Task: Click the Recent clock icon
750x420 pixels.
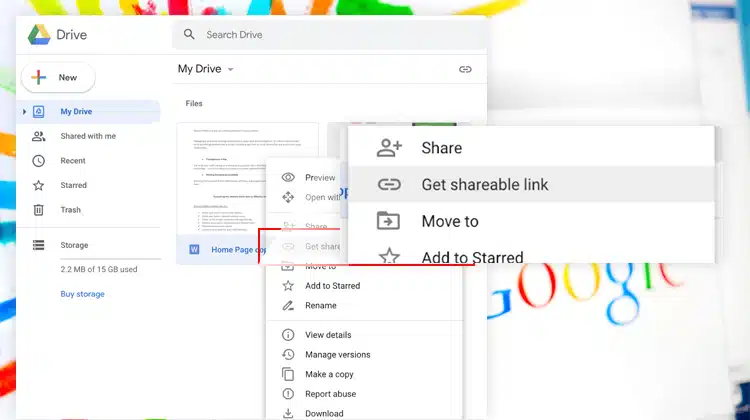Action: [38, 161]
